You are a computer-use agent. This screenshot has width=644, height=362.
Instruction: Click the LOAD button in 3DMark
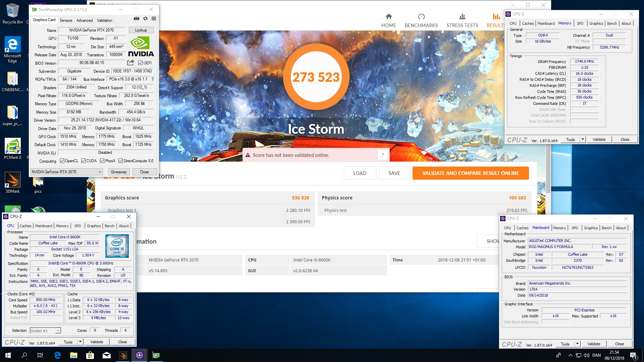(x=360, y=173)
